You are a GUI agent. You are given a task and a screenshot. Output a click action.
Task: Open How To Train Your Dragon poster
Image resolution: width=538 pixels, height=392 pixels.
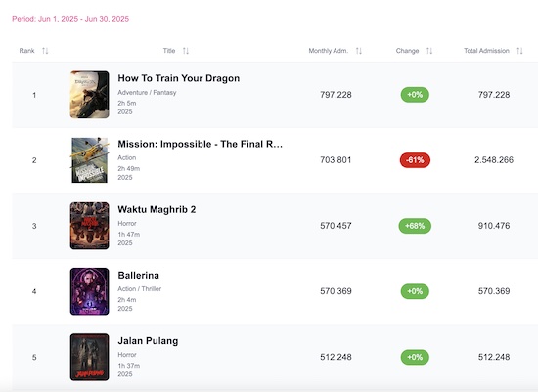(x=90, y=95)
